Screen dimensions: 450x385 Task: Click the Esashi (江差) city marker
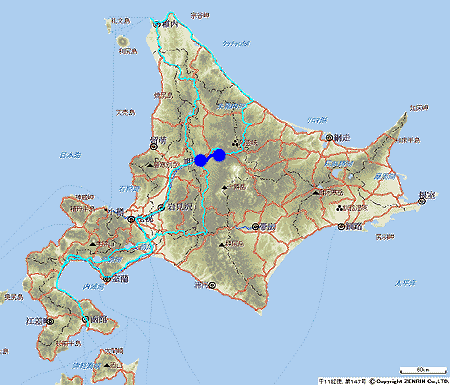[50, 321]
